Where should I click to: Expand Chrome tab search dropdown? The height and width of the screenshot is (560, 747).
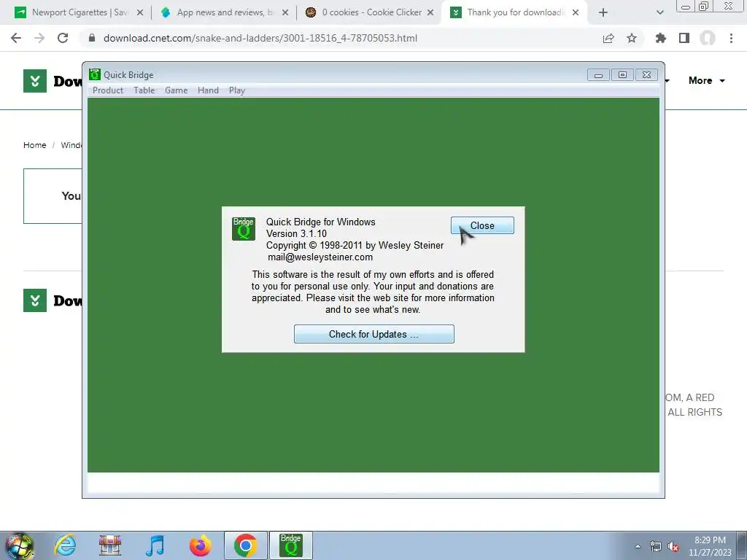click(659, 13)
